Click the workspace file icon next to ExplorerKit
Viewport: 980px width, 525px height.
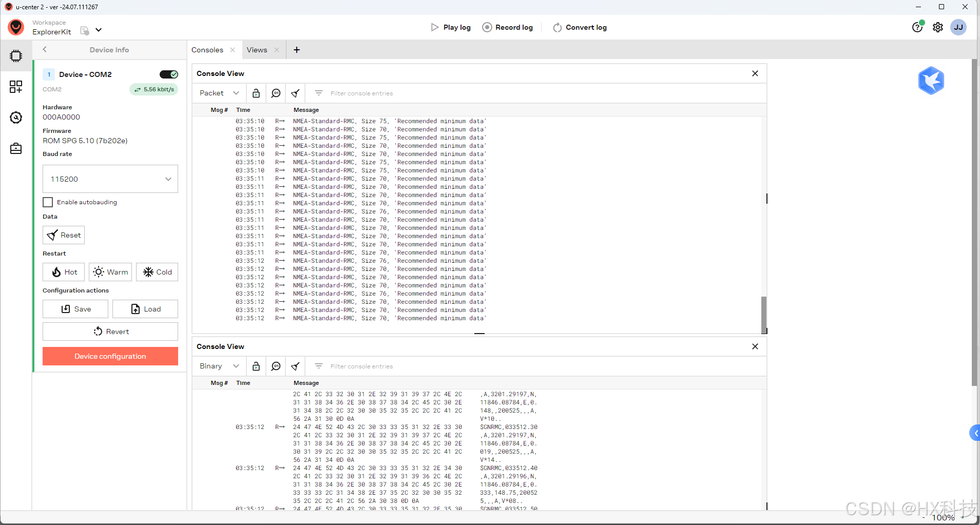coord(85,31)
